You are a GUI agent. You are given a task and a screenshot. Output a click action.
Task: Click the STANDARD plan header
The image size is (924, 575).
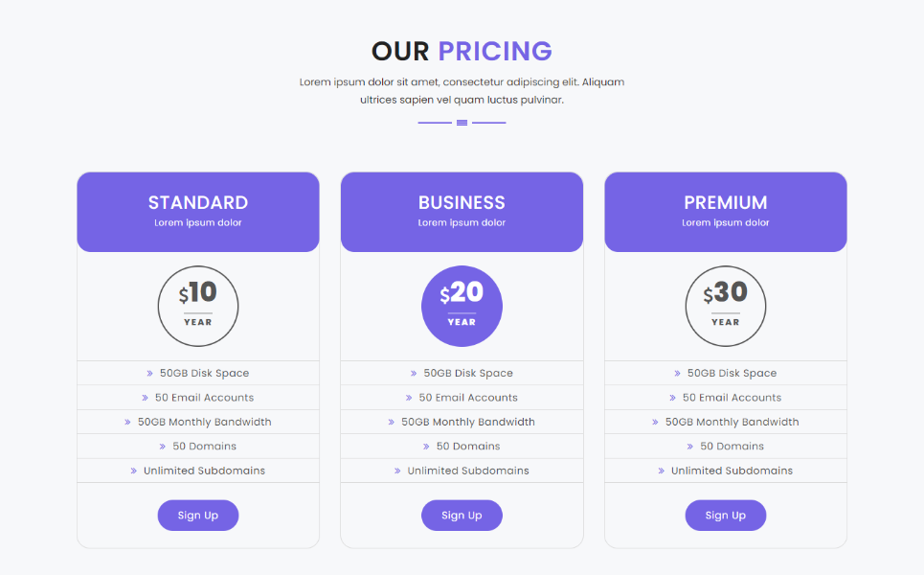198,212
